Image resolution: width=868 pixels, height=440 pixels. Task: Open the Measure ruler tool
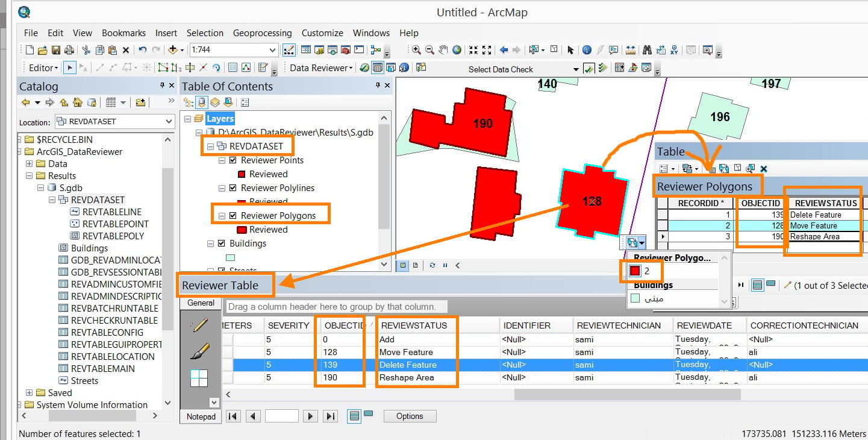[631, 50]
